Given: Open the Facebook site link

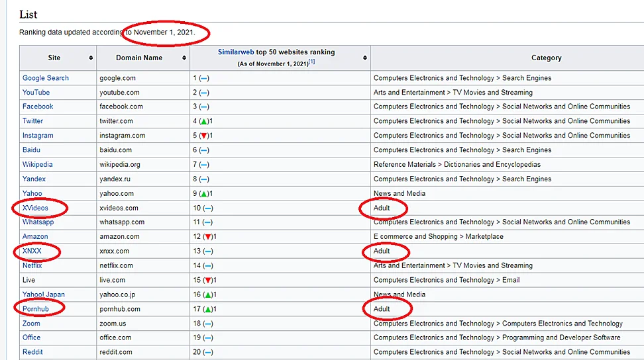Looking at the screenshot, I should [x=38, y=106].
